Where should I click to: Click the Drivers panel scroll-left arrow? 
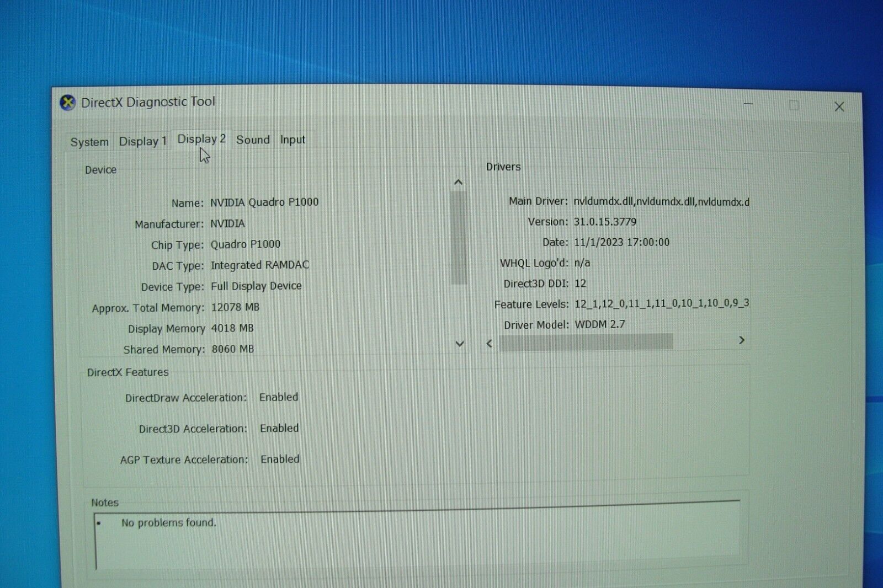point(490,343)
